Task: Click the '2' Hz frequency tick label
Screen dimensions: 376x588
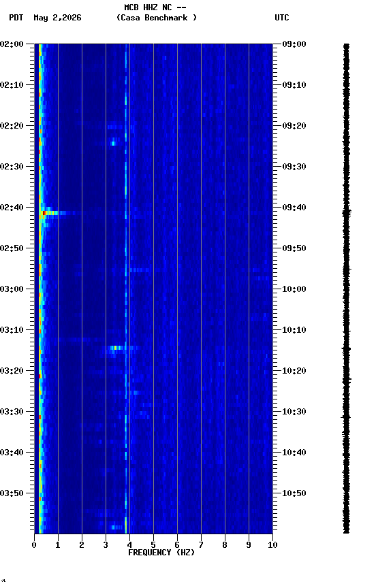Action: click(82, 545)
